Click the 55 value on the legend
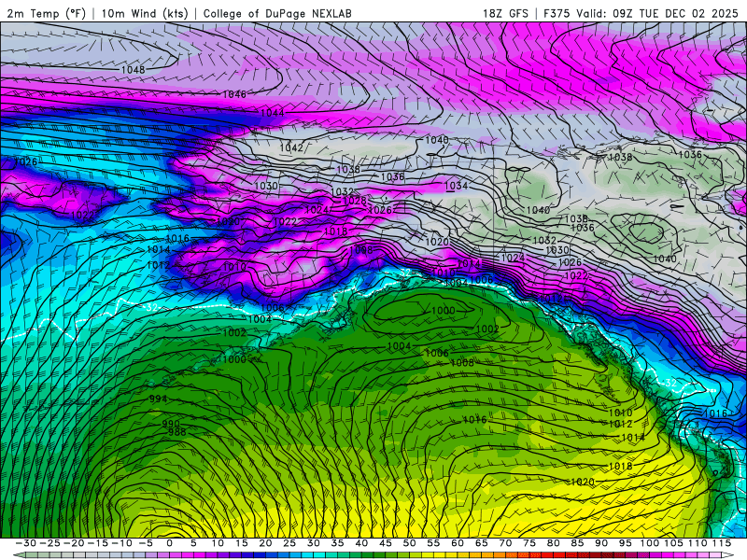The width and height of the screenshot is (747, 560). click(433, 543)
